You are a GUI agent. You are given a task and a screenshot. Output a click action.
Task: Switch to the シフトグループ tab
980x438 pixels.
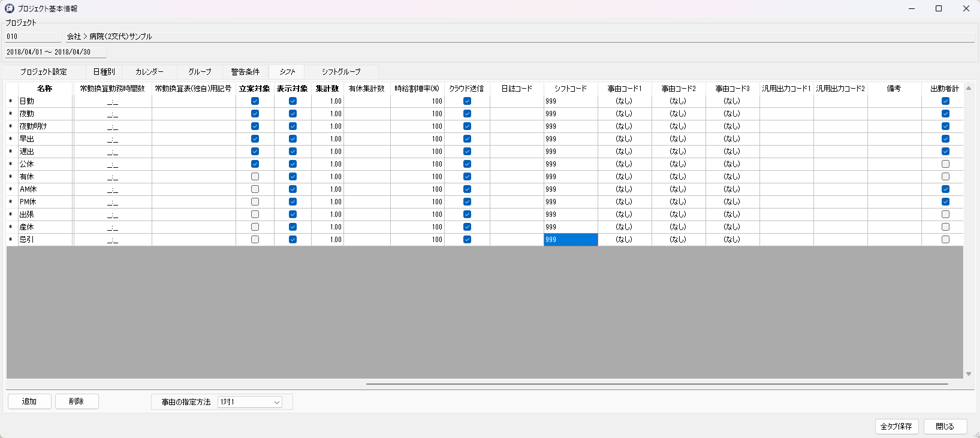341,72
